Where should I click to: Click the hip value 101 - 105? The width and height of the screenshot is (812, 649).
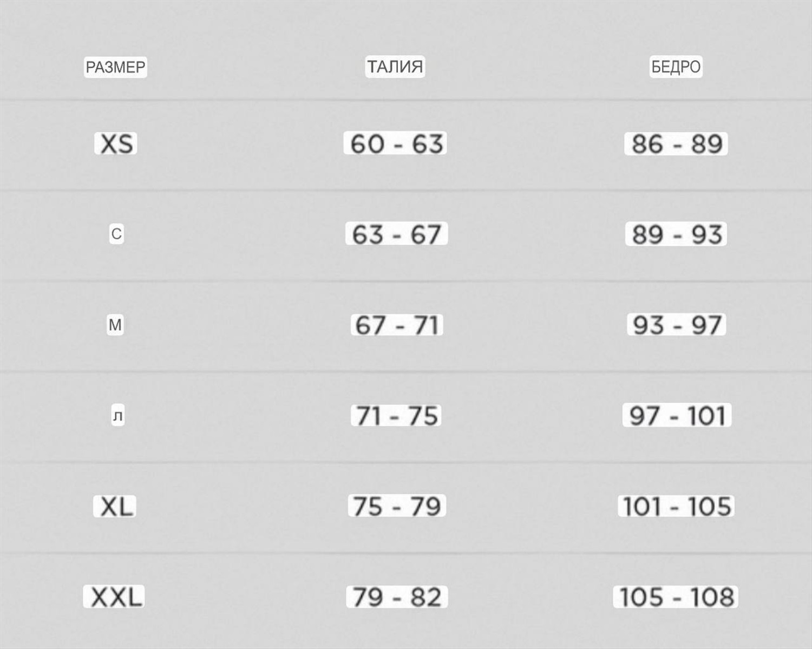[676, 507]
